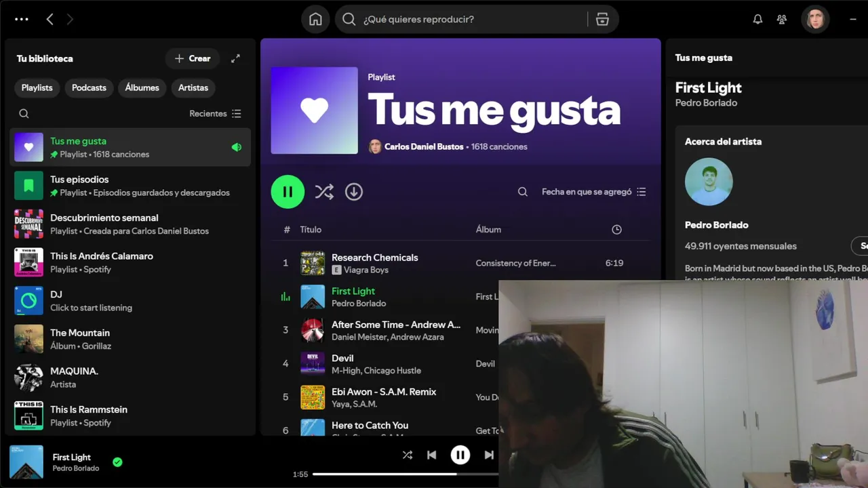Open Carlos Daniel Bustos profile link
This screenshot has width=868, height=488.
(424, 146)
